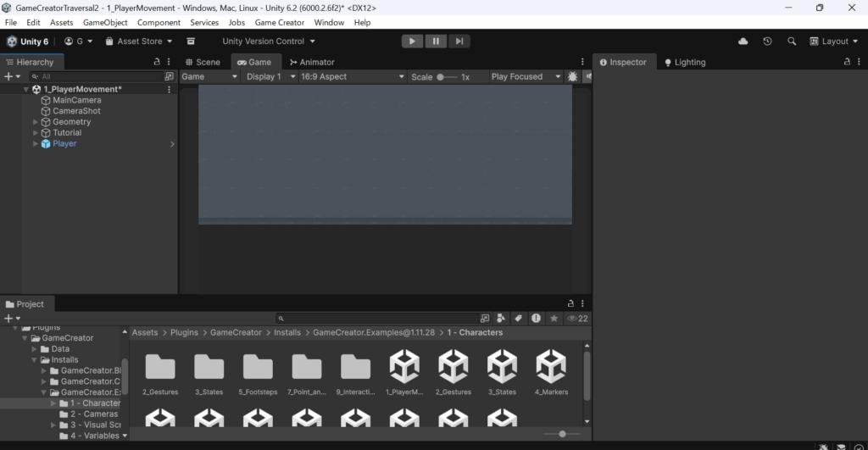This screenshot has height=450, width=868.
Task: Expand the Geometry object in Hierarchy
Action: [36, 122]
